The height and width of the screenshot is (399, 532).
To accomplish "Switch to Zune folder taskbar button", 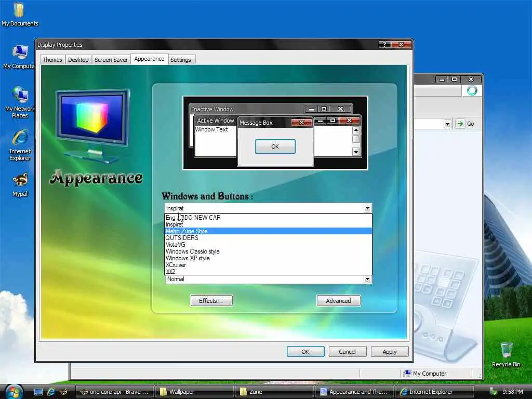I will click(274, 392).
